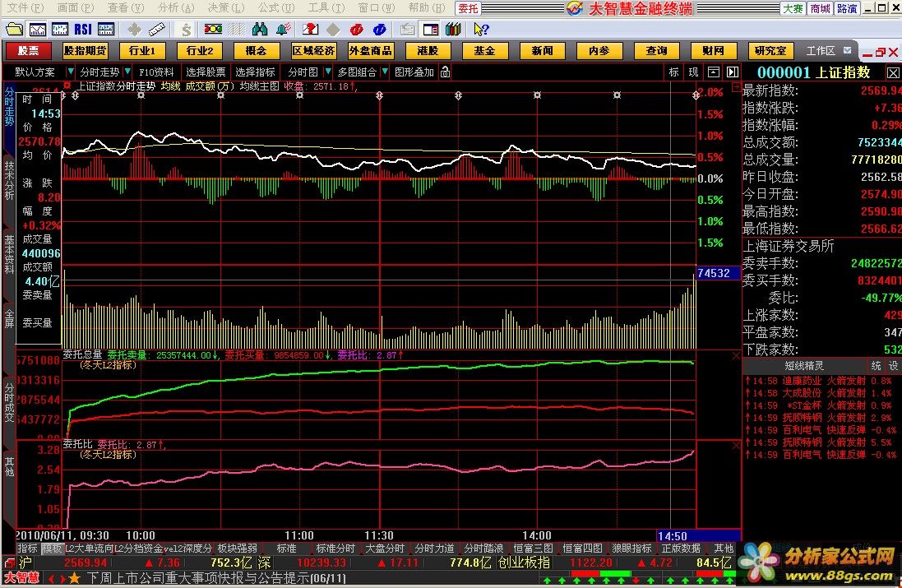Open the 分时图 dropdown arrow
This screenshot has height=588, width=902.
pyautogui.click(x=328, y=72)
